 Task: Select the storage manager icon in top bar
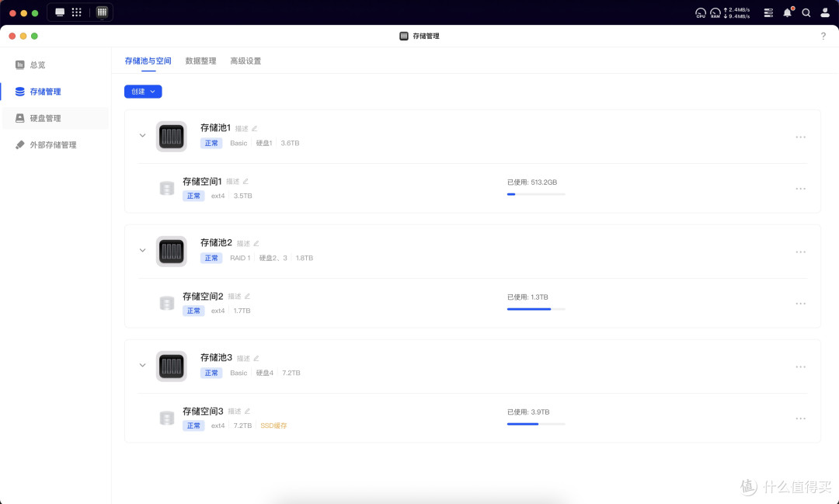point(102,12)
